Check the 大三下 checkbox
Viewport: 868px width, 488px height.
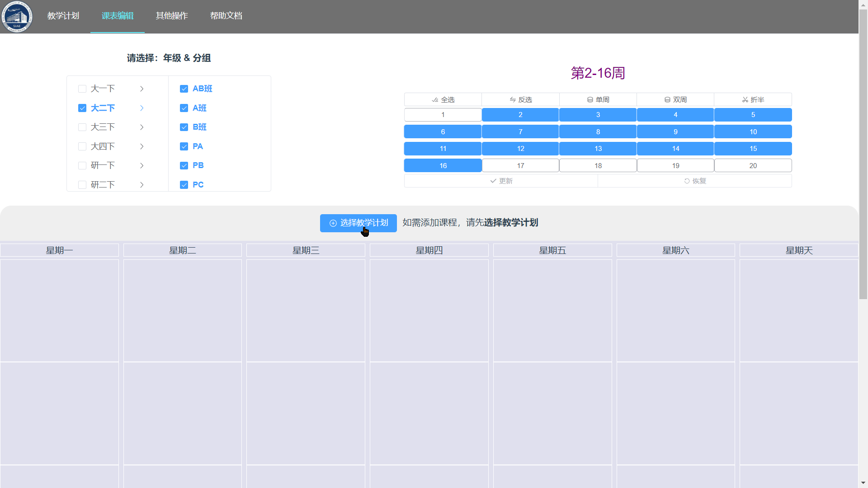click(82, 127)
